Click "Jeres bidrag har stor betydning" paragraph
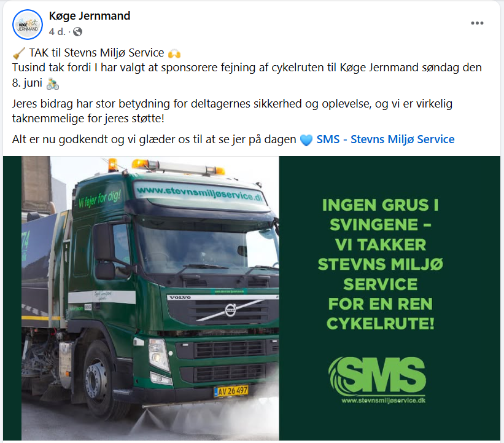Image resolution: width=504 pixels, height=443 pixels. 232,111
